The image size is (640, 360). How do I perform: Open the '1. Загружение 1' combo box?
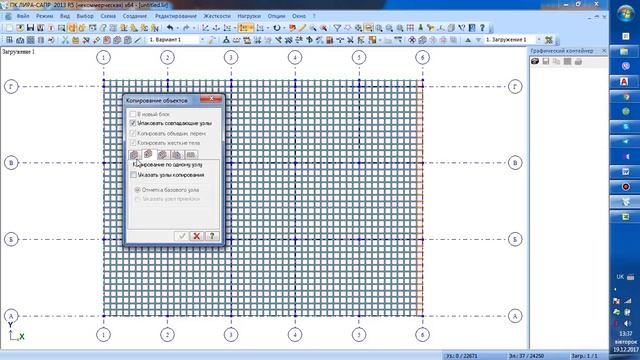(513, 40)
